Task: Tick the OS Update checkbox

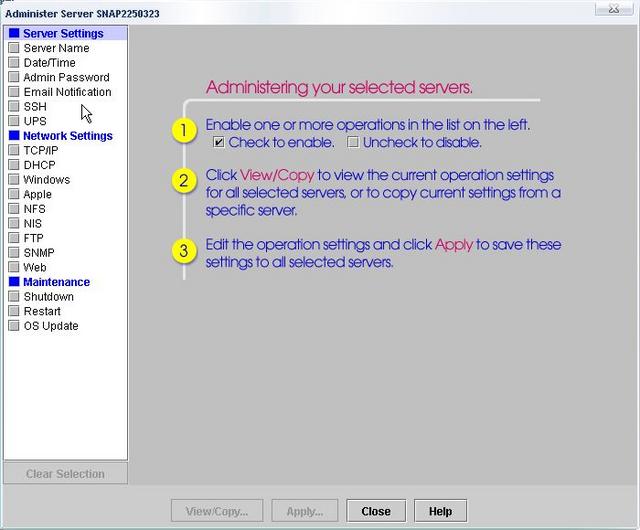Action: click(14, 326)
